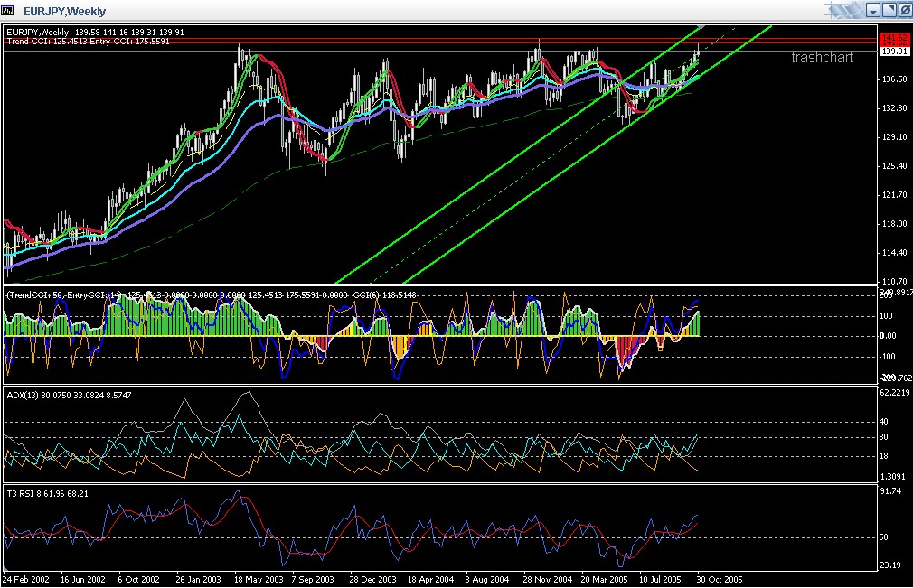Click the EURJPY,Weekly window title

tap(64, 11)
